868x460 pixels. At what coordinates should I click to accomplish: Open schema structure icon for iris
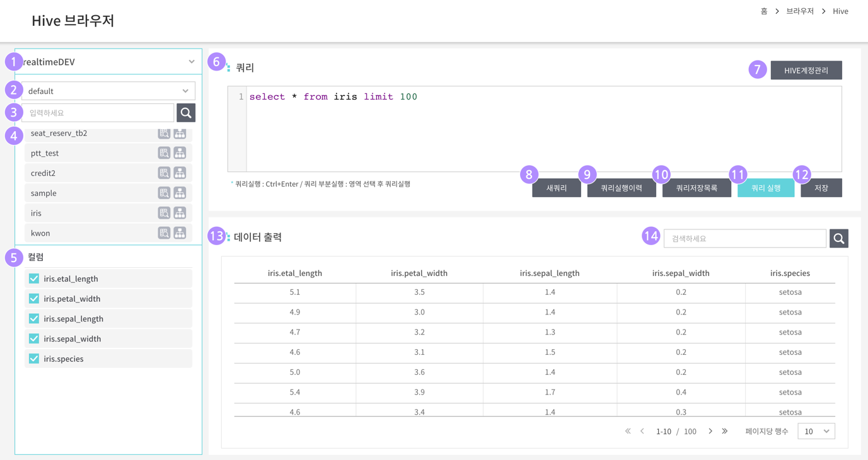[180, 213]
